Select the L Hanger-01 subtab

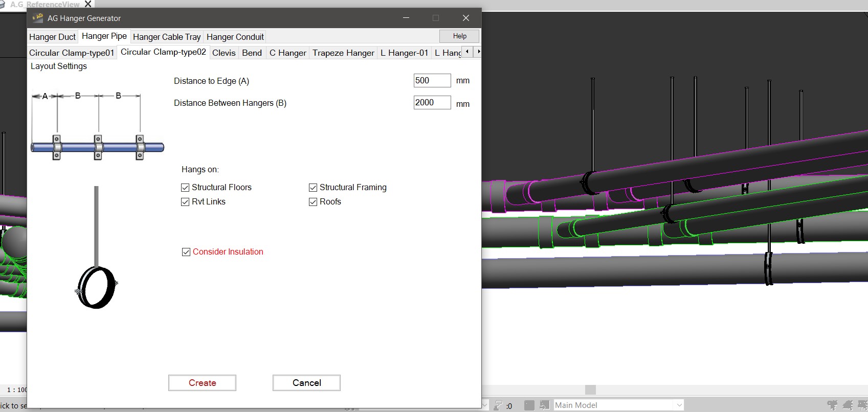coord(404,53)
